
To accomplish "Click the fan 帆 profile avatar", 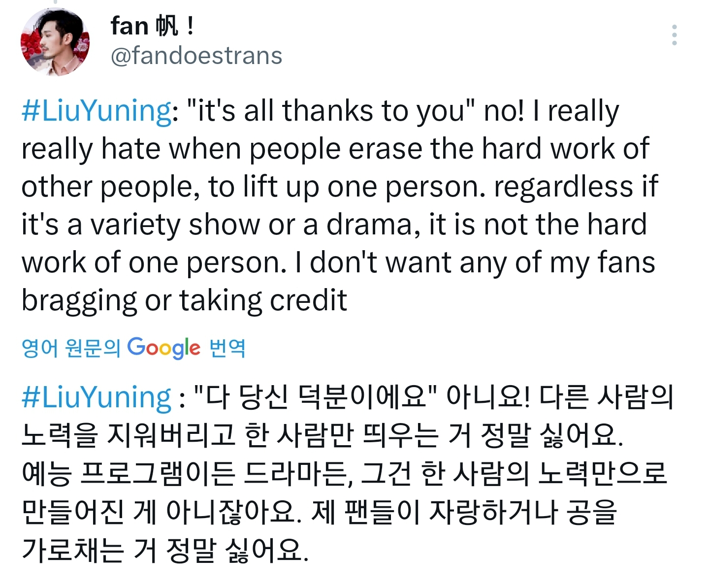I will [x=55, y=42].
